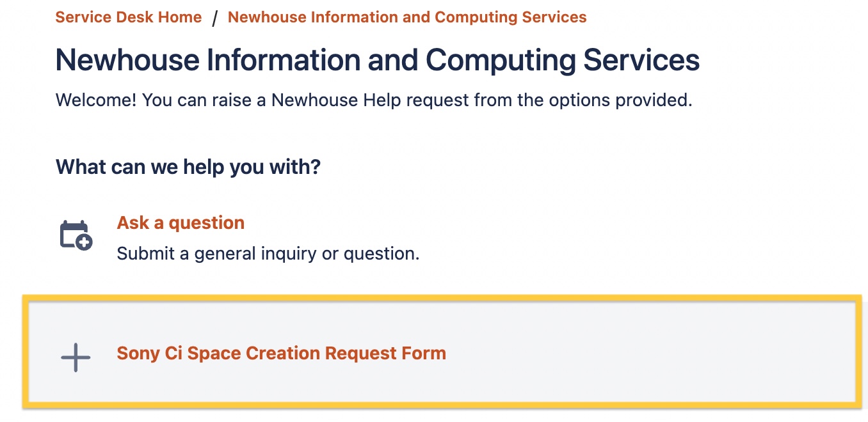
Task: Click the calendar-plus icon beside Ask a question
Action: (76, 235)
